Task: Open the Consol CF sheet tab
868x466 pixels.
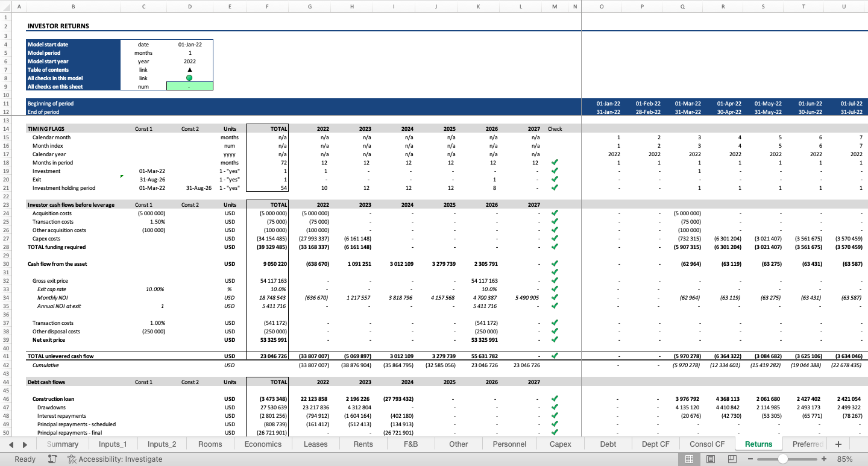Action: tap(706, 444)
